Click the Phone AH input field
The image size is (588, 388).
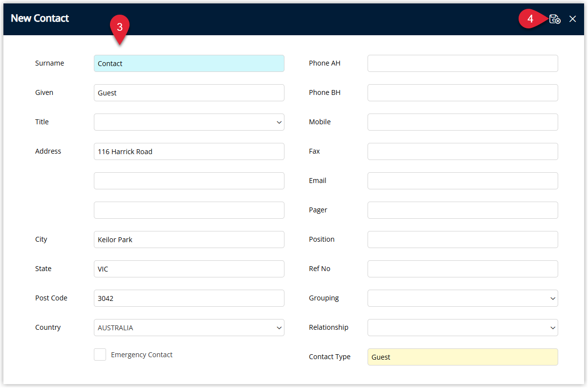click(x=463, y=64)
